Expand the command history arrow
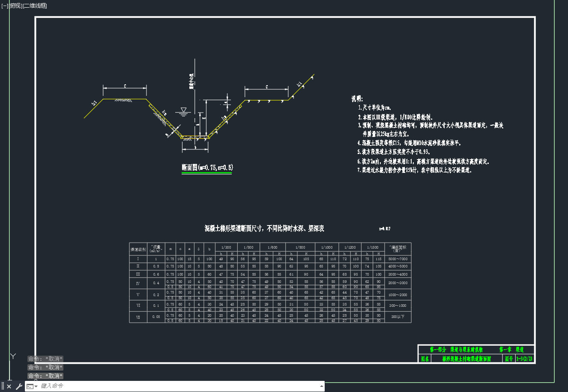 (x=322, y=386)
